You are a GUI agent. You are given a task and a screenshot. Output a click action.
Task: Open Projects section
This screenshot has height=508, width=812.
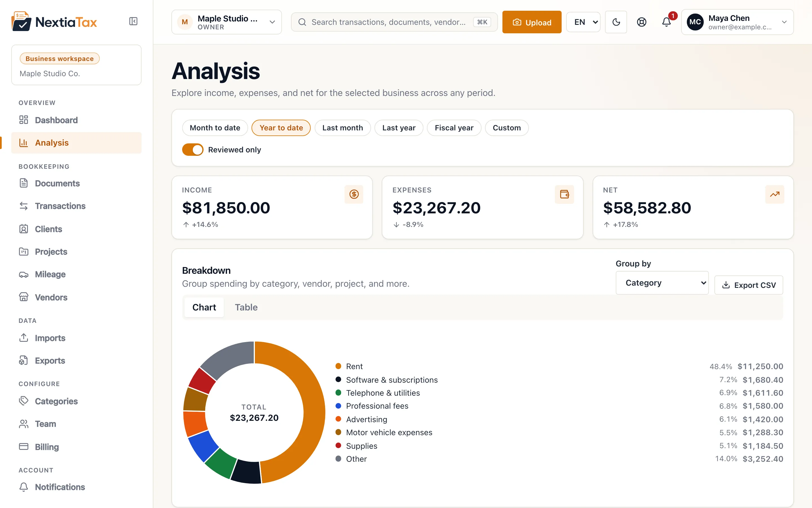point(76,252)
